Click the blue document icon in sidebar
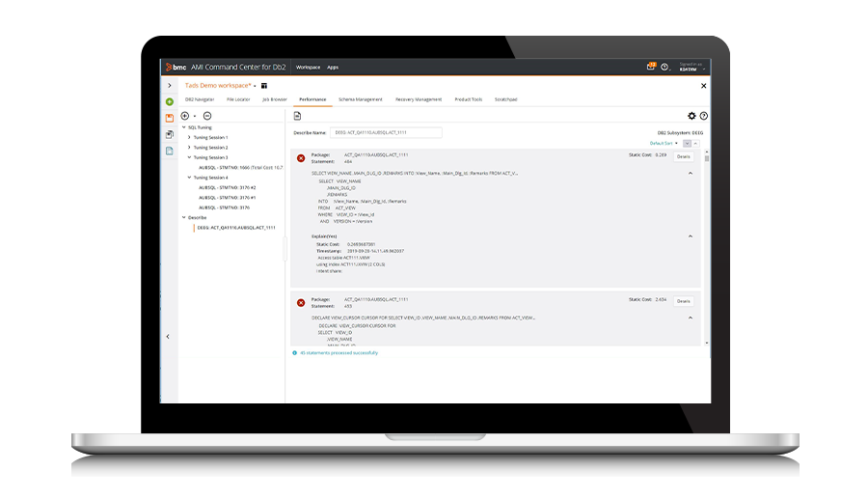This screenshot has width=868, height=498. coord(170,151)
